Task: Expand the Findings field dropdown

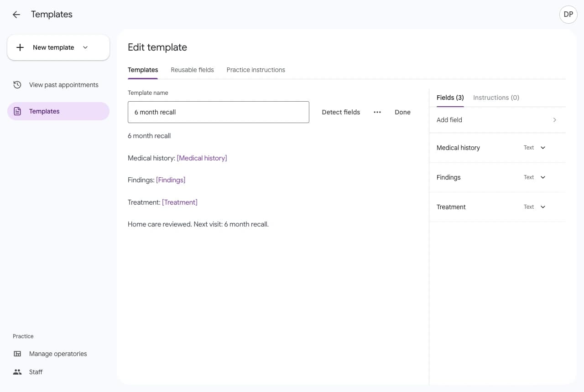Action: [543, 177]
